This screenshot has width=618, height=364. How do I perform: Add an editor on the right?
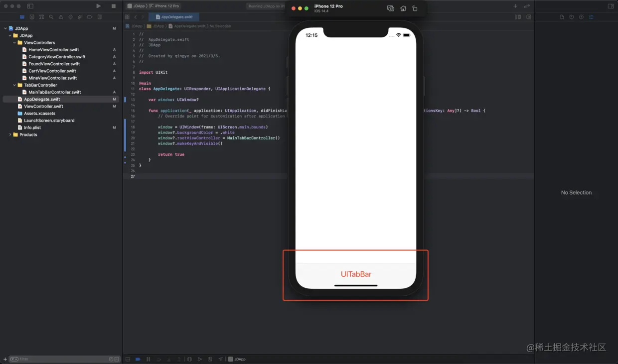[528, 17]
